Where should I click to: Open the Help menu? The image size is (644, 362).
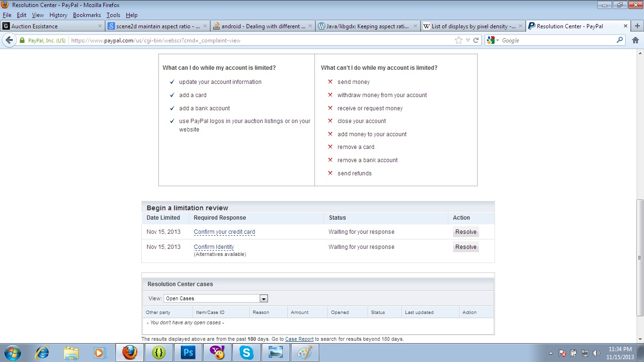coord(132,15)
